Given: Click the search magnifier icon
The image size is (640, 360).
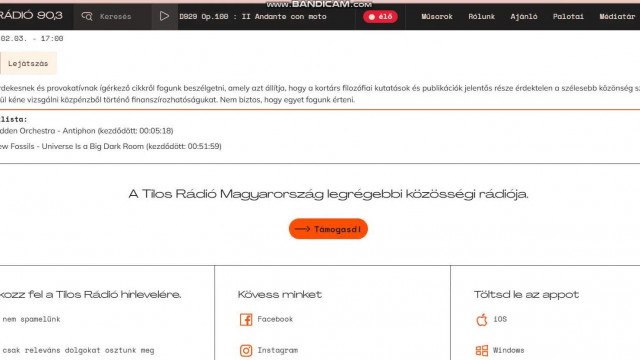Looking at the screenshot, I should pyautogui.click(x=87, y=16).
